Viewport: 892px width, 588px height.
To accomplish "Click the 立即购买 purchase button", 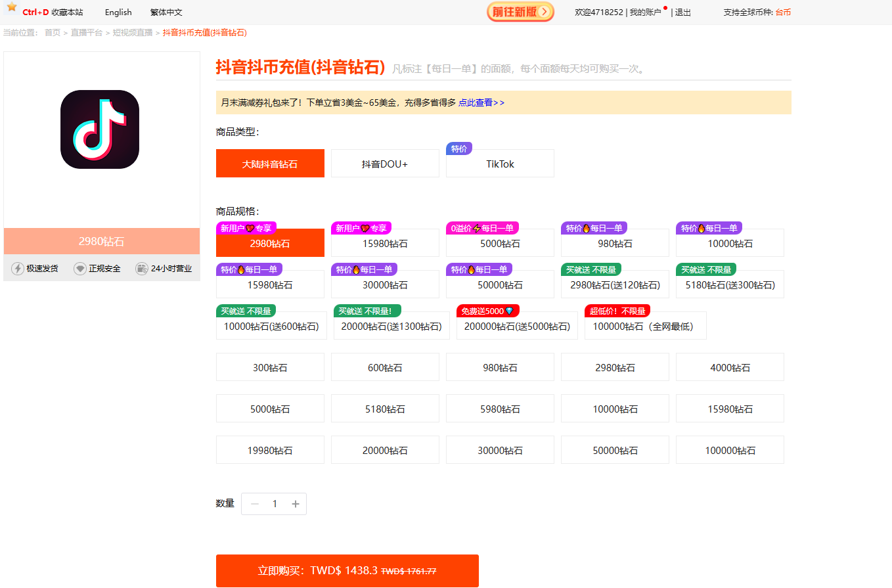I will tap(347, 570).
